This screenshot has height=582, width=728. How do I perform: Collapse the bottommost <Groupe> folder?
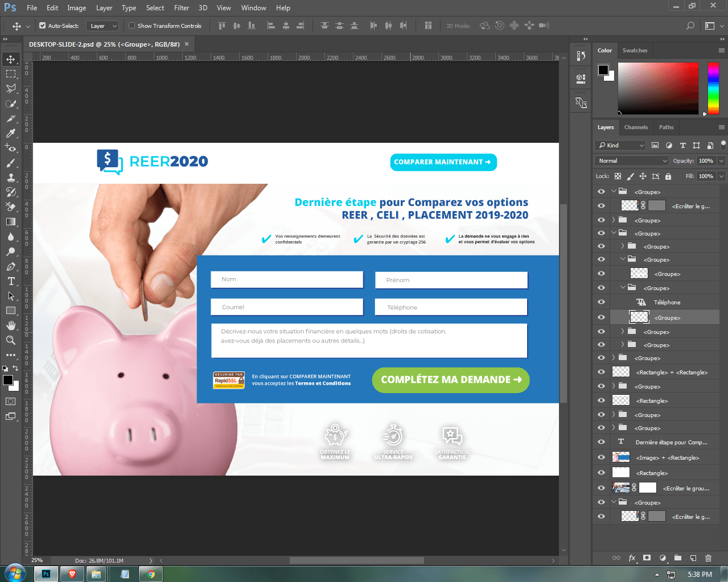614,502
